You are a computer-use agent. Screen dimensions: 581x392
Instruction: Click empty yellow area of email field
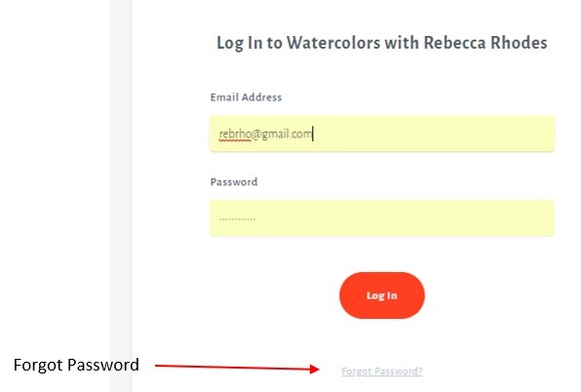click(434, 134)
